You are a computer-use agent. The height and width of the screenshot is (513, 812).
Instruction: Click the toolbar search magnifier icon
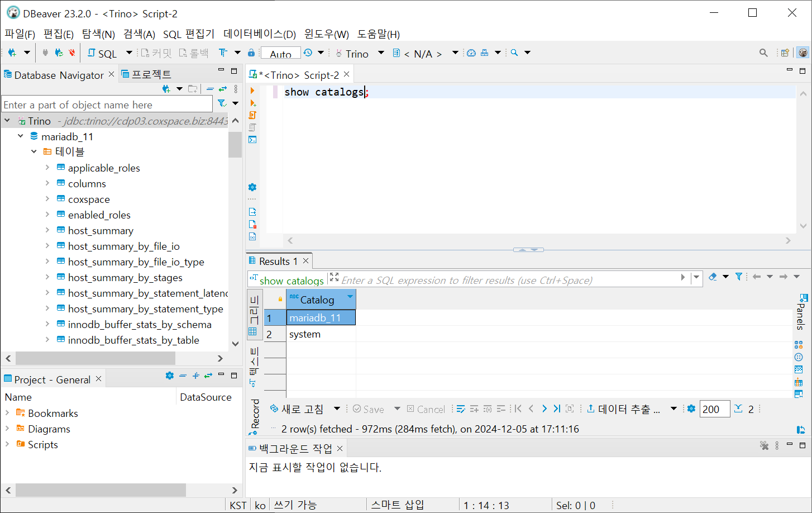pos(763,53)
